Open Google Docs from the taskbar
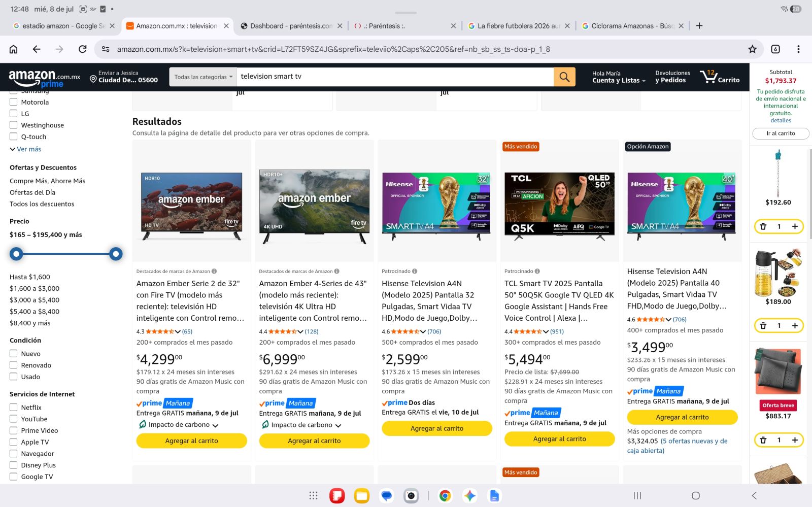Screen dimensions: 812x507 click(x=494, y=496)
